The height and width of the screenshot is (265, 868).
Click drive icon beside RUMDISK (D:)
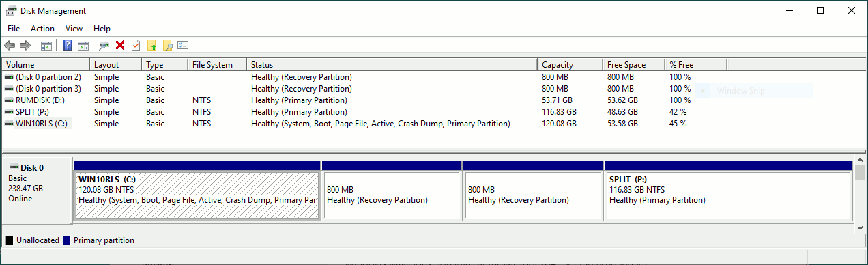click(9, 100)
